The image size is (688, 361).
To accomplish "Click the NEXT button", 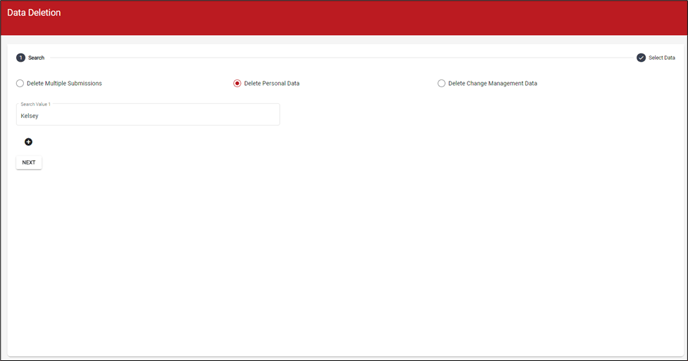I will [29, 162].
